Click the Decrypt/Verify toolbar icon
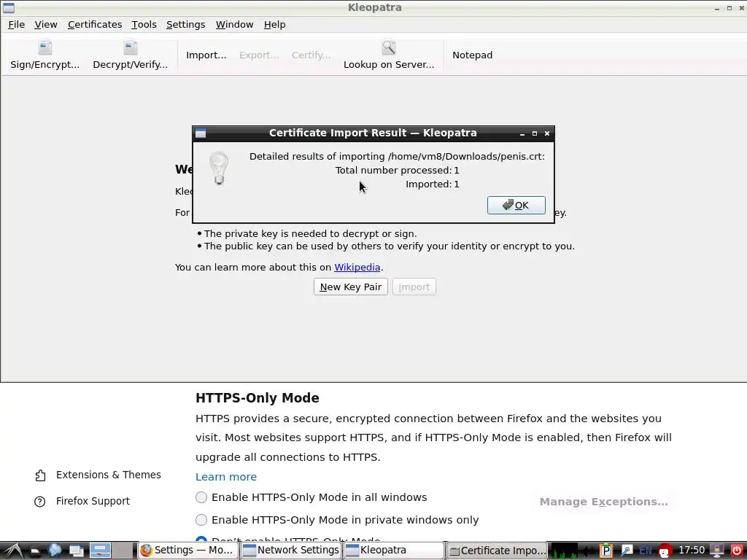 click(130, 47)
